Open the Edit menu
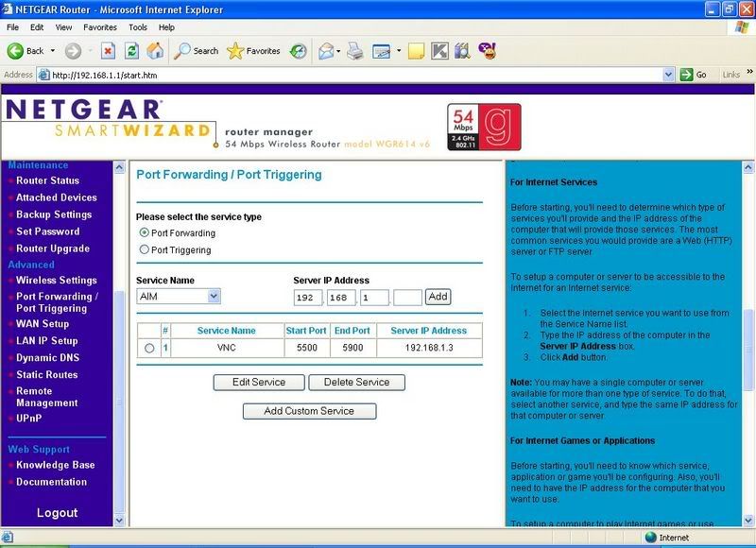This screenshot has height=548, width=756. [37, 27]
